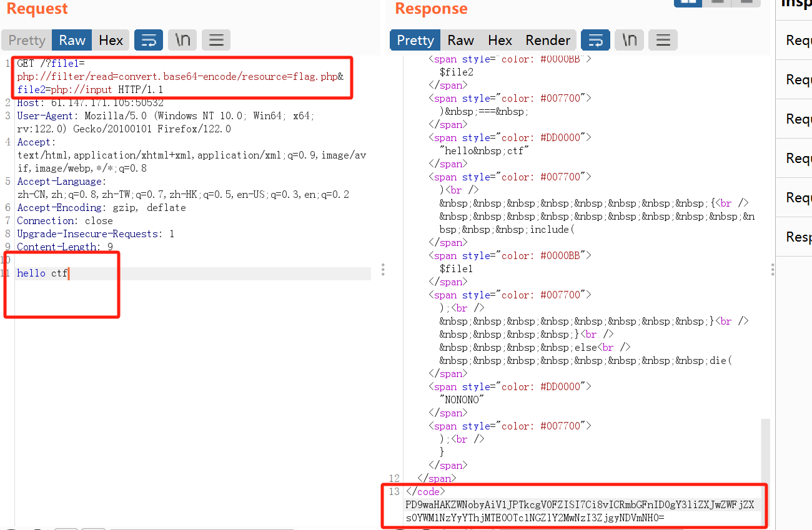This screenshot has width=812, height=530.
Task: Switch Response view to Raw tab
Action: tap(460, 40)
